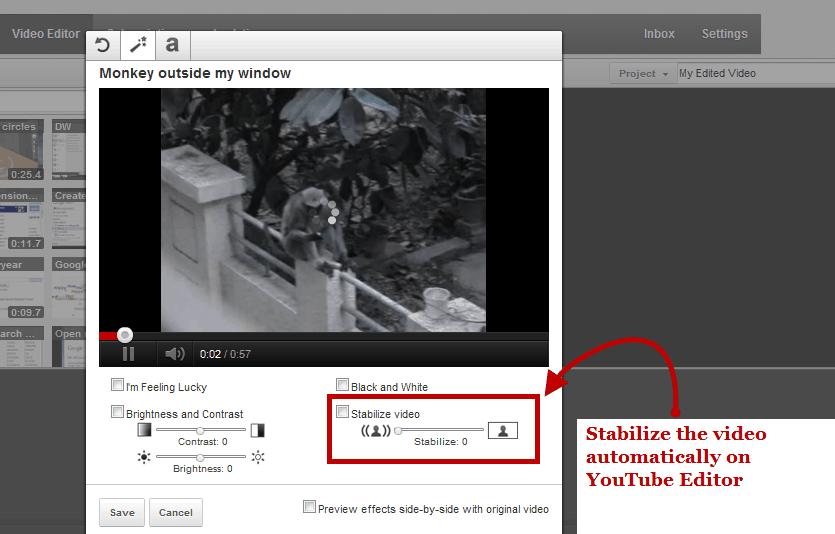Toggle the Black and White checkbox
835x534 pixels.
click(343, 385)
